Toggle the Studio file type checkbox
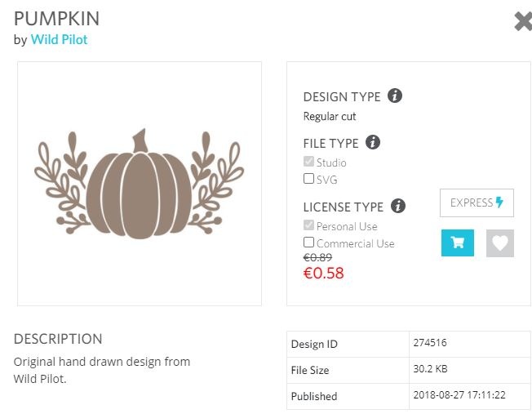The height and width of the screenshot is (414, 532). (x=308, y=162)
